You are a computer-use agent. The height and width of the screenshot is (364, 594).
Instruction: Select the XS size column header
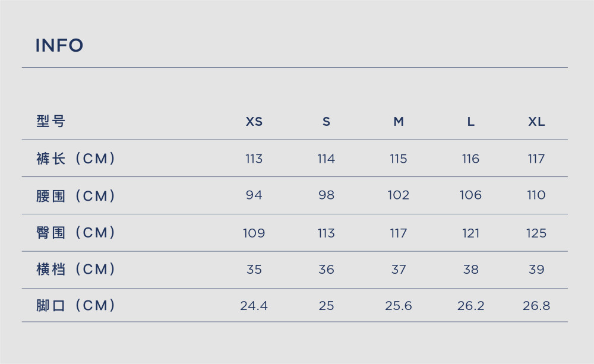click(x=254, y=122)
